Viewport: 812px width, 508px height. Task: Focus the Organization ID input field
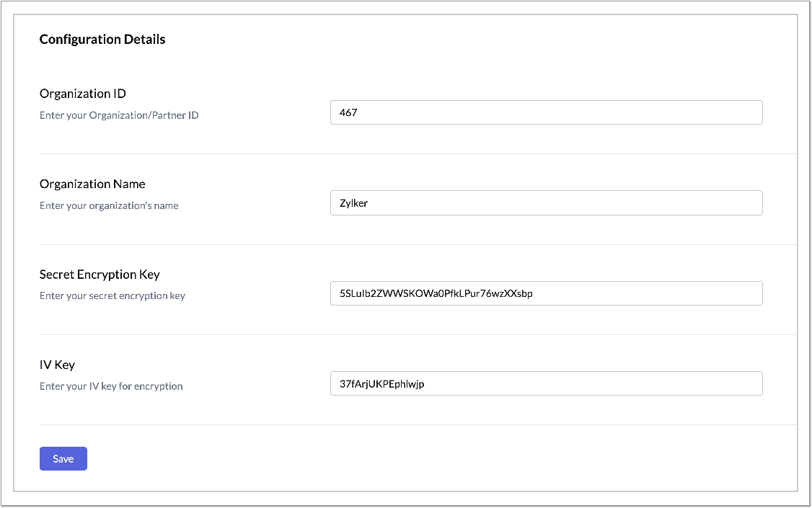546,112
